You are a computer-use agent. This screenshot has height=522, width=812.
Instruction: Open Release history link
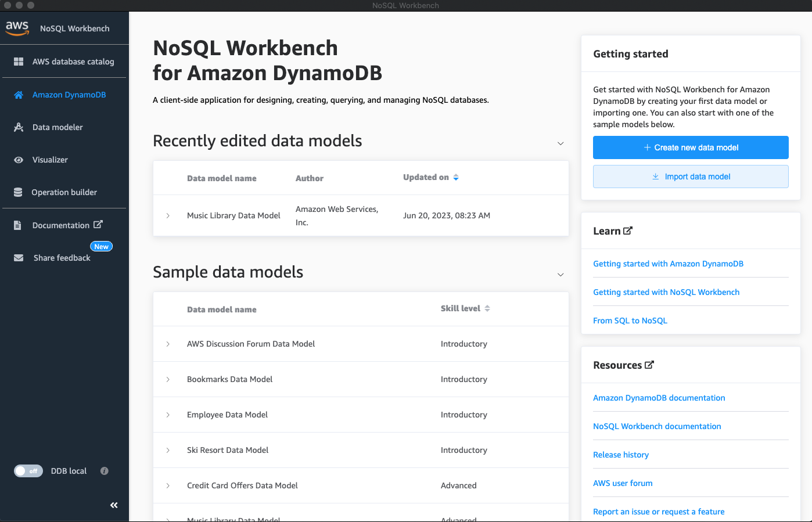coord(621,455)
